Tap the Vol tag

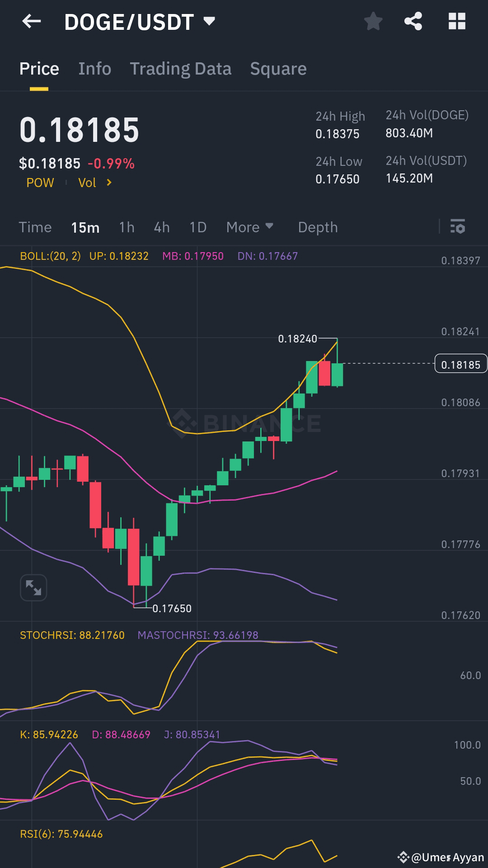(87, 183)
